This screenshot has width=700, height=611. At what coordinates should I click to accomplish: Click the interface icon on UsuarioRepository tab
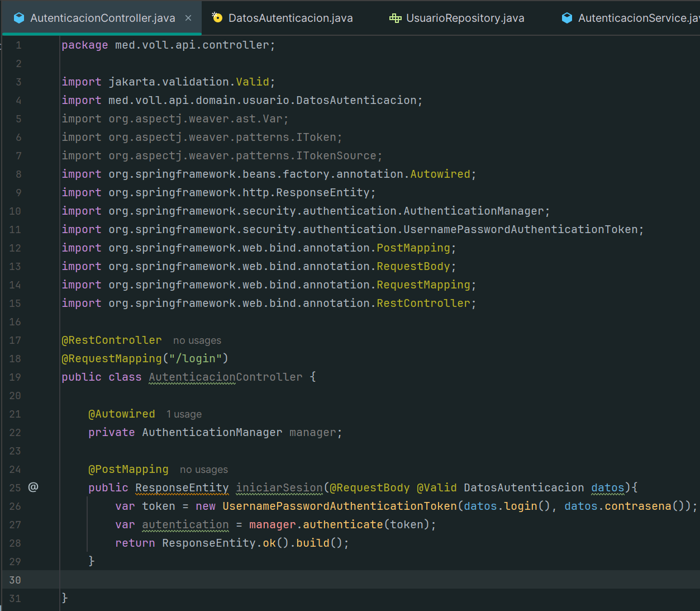click(395, 18)
